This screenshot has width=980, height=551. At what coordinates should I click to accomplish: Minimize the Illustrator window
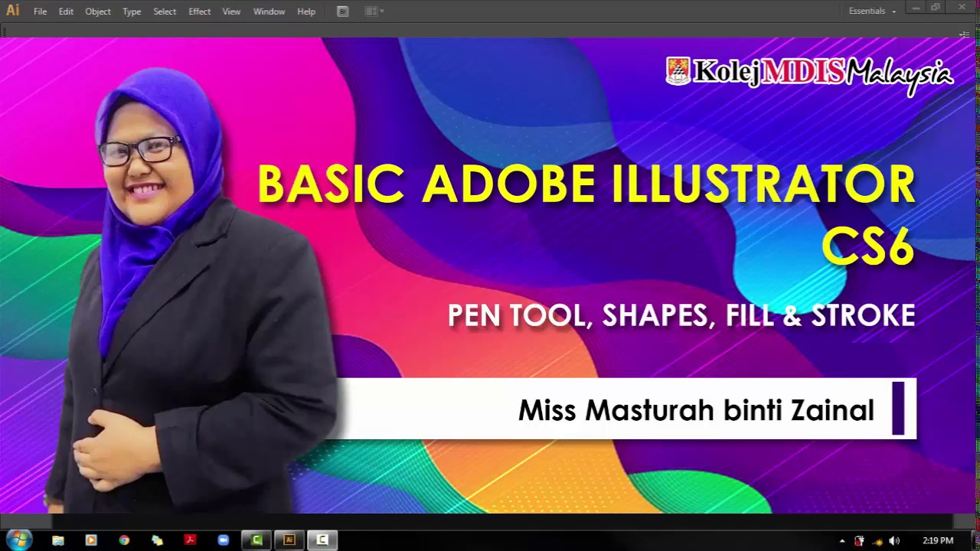pyautogui.click(x=915, y=7)
